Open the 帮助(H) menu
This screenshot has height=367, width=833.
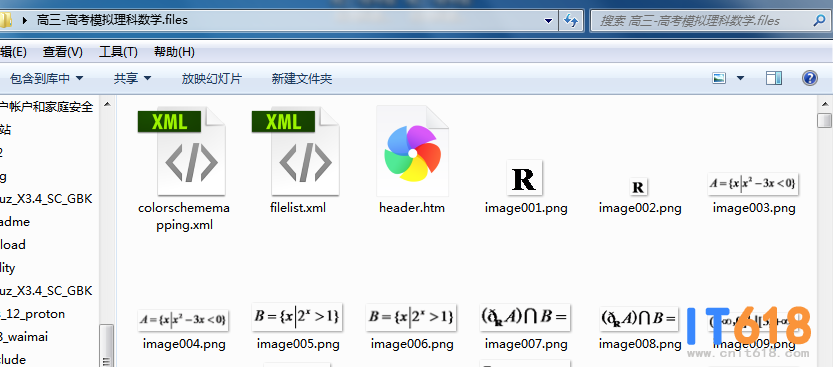174,52
